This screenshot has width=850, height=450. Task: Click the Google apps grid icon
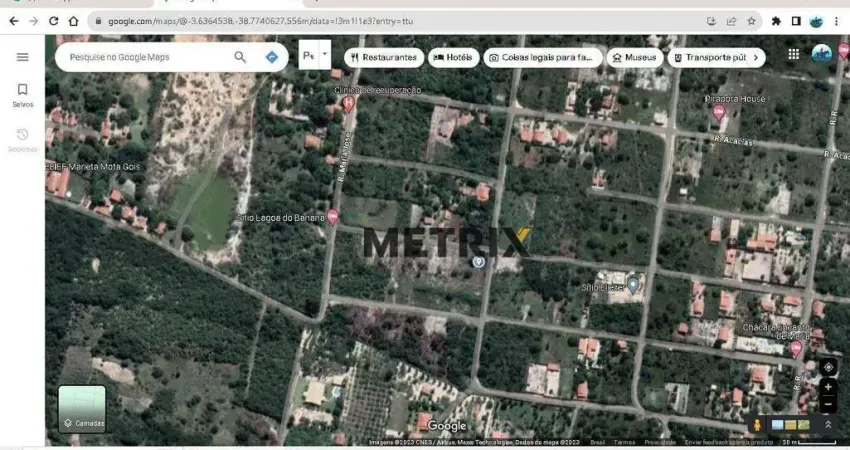(793, 54)
